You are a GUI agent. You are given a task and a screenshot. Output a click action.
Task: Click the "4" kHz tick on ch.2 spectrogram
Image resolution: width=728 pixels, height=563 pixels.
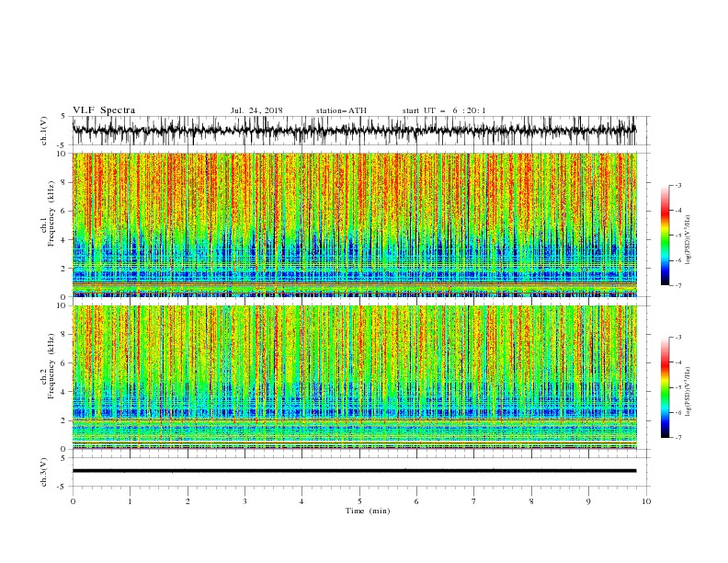tap(63, 392)
